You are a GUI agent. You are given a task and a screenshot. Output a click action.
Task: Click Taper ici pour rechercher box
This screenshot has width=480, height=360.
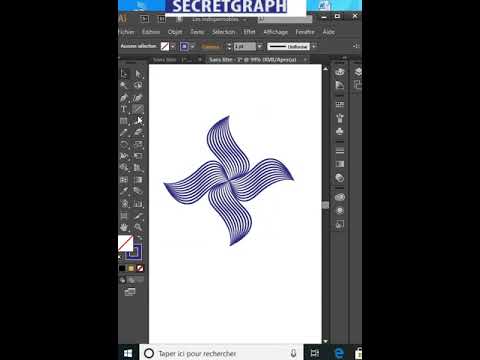pyautogui.click(x=221, y=353)
